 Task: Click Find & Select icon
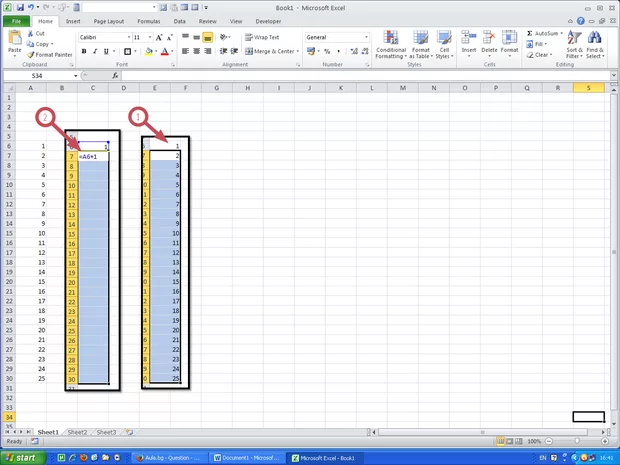[x=596, y=42]
